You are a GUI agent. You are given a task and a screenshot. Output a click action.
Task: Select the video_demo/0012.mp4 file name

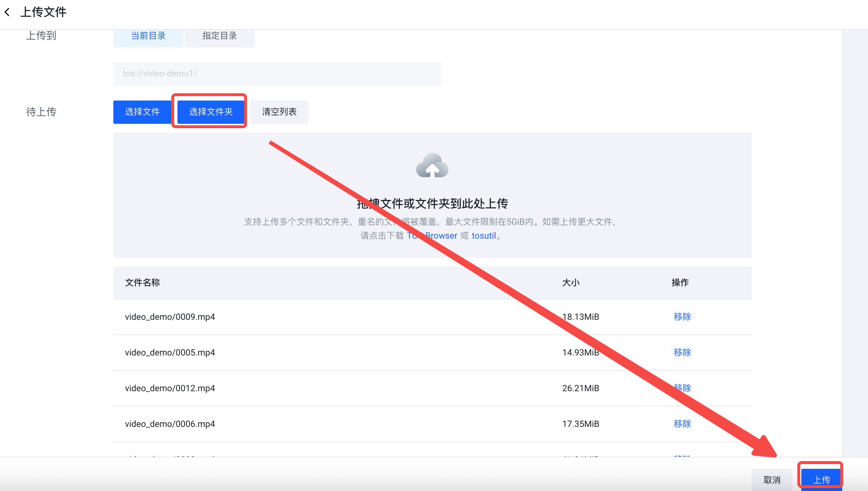(x=170, y=388)
